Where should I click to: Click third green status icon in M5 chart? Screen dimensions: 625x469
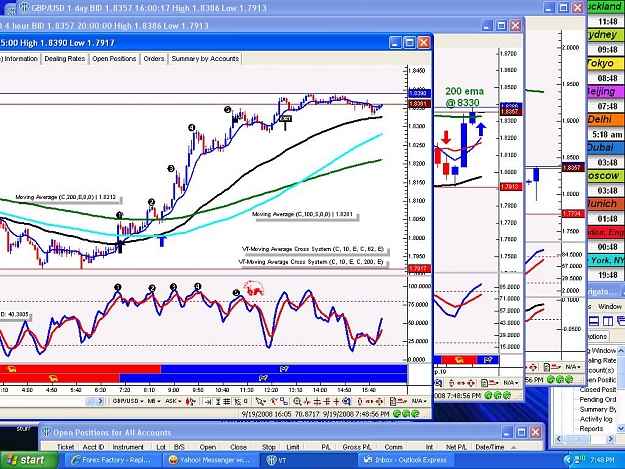coord(415,414)
